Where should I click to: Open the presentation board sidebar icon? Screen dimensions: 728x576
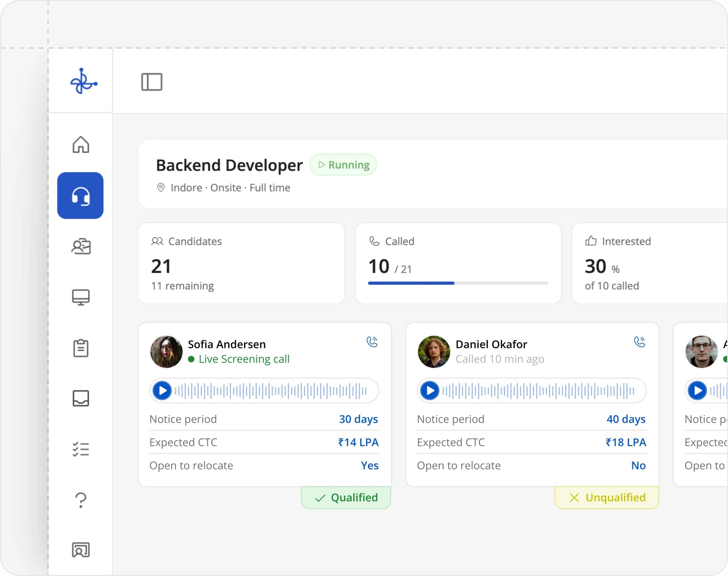(81, 550)
